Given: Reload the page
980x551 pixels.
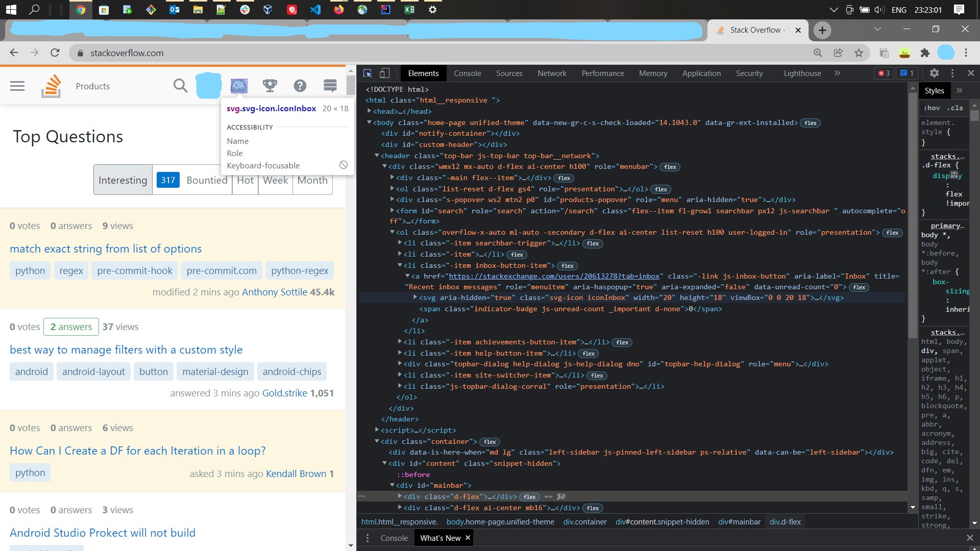Looking at the screenshot, I should [55, 53].
